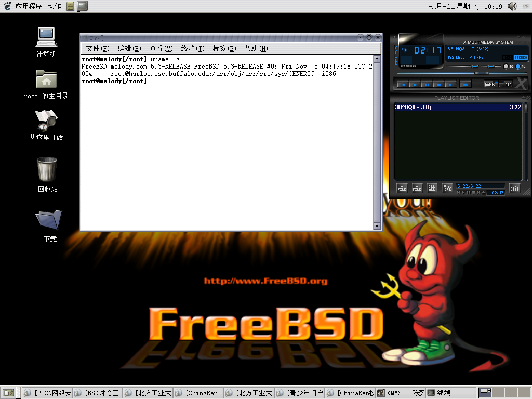
Task: Click the 'O' options letter on XMMS clutter bar
Action: pyautogui.click(x=396, y=48)
